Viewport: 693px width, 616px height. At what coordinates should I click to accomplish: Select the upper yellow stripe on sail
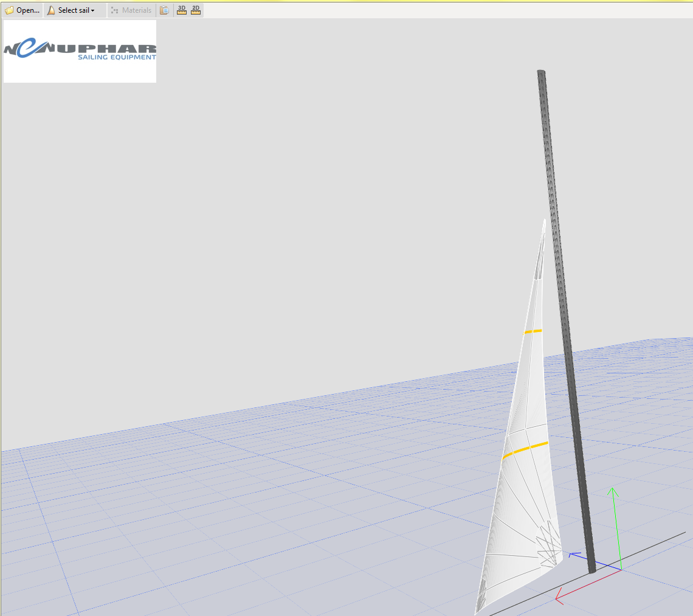(533, 331)
